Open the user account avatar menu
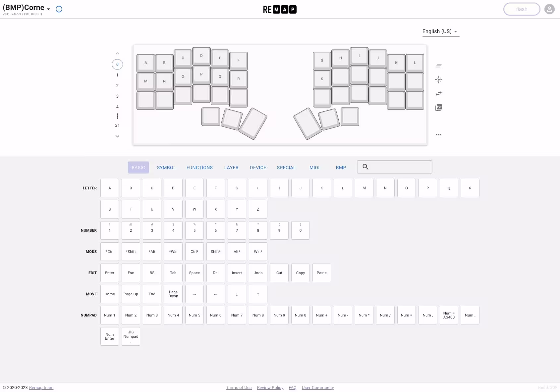Screen dimensions: 560x392 [549, 9]
